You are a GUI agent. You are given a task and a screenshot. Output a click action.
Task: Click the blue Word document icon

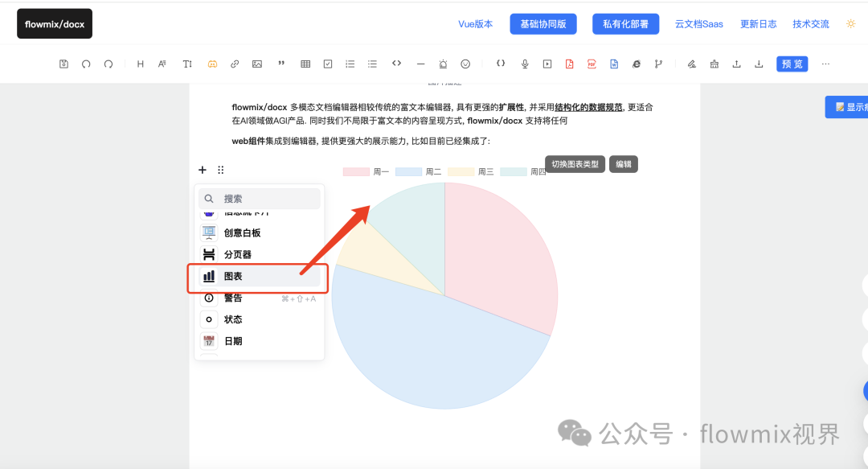point(614,64)
